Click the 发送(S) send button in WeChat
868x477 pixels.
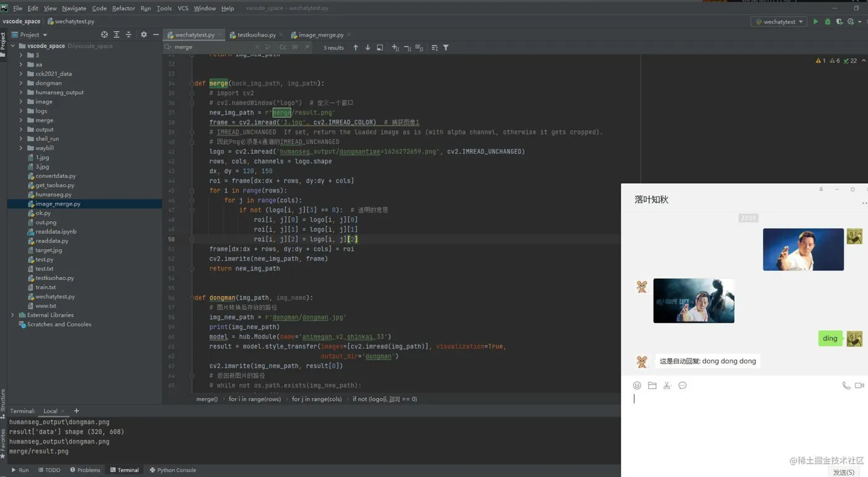coord(844,472)
